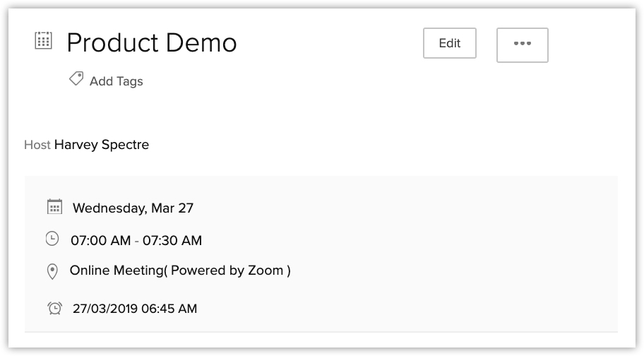644x356 pixels.
Task: Click the date Wednesday, Mar 27
Action: point(133,208)
